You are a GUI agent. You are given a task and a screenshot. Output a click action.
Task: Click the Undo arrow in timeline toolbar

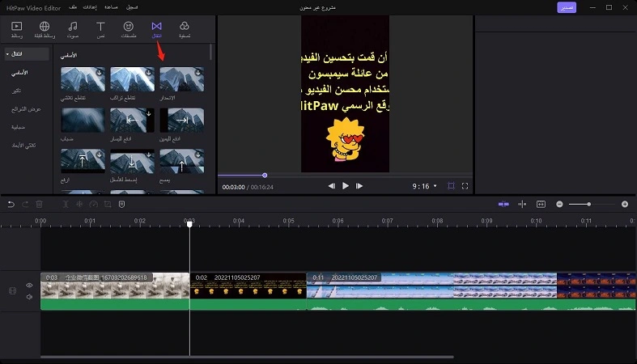coord(11,204)
